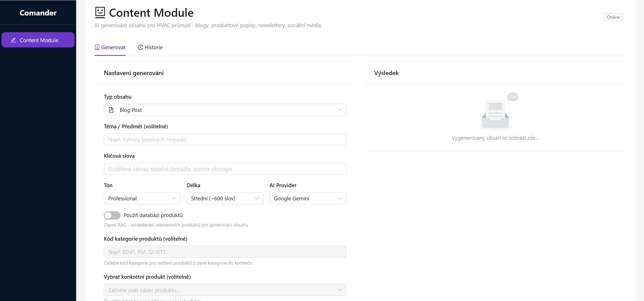
Task: Open the Google Gemini provider dropdown
Action: pos(307,198)
